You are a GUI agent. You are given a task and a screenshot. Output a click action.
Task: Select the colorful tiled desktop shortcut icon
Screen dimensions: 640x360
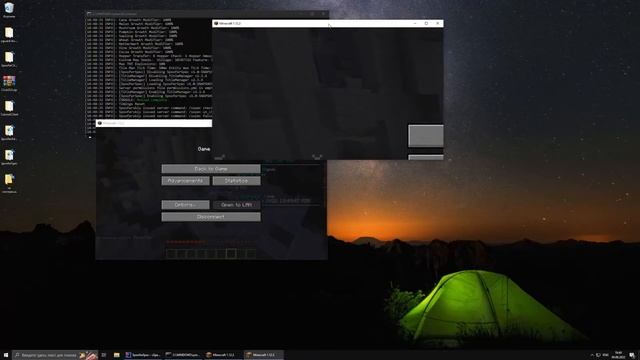pyautogui.click(x=9, y=83)
